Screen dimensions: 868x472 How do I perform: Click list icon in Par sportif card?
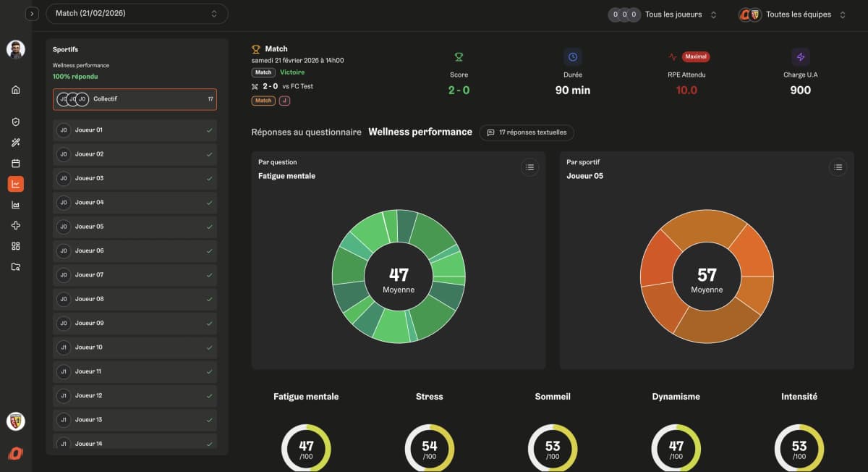click(838, 167)
